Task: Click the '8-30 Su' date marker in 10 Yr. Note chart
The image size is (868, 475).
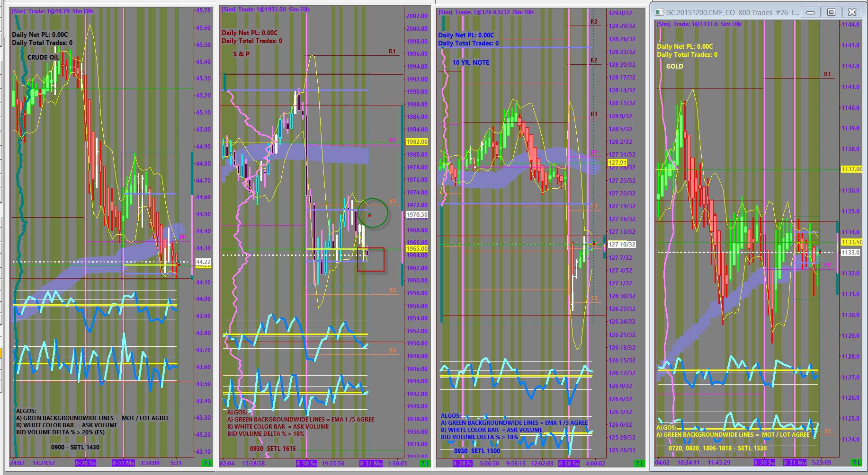Action: point(569,463)
